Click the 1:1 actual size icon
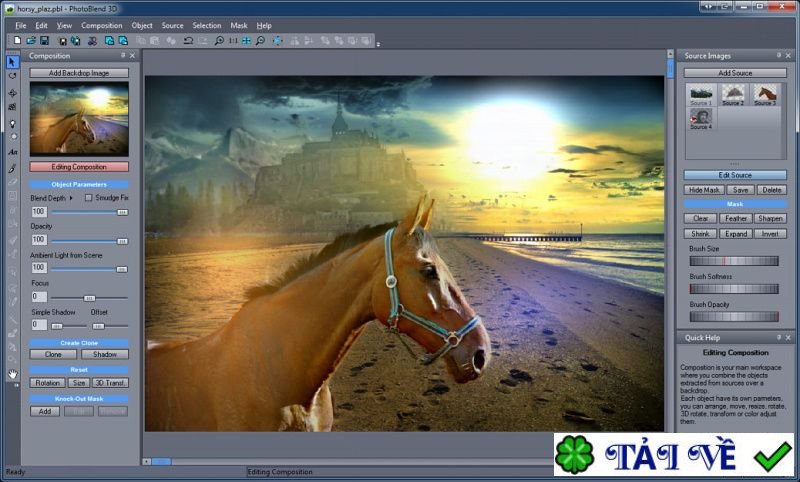The image size is (800, 482). 233,40
